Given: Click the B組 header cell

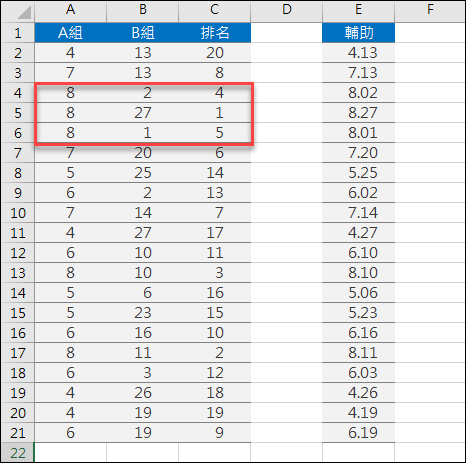Looking at the screenshot, I should tap(143, 33).
